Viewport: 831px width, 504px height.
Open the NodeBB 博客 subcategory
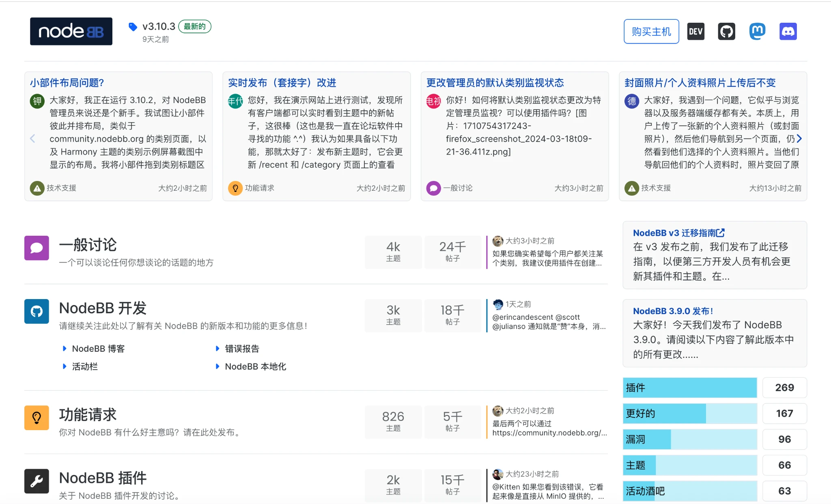tap(98, 349)
